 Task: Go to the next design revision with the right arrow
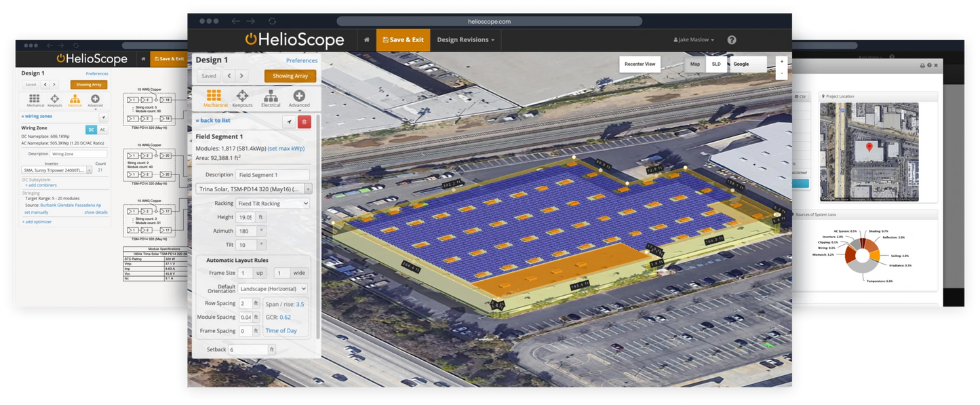click(x=241, y=76)
